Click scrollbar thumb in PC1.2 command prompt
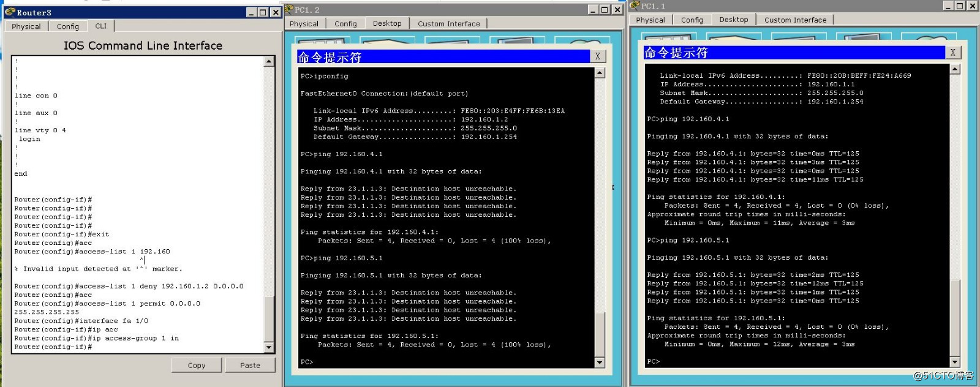 point(600,334)
